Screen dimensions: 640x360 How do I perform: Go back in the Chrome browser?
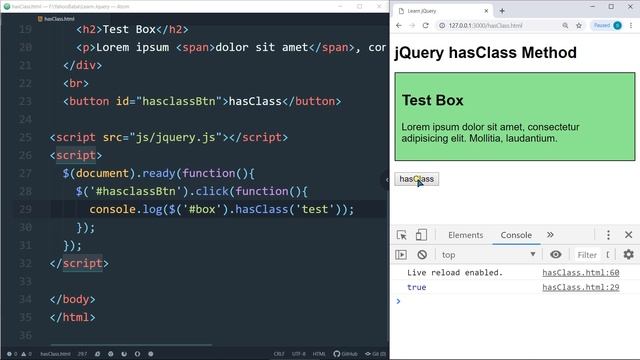point(399,25)
